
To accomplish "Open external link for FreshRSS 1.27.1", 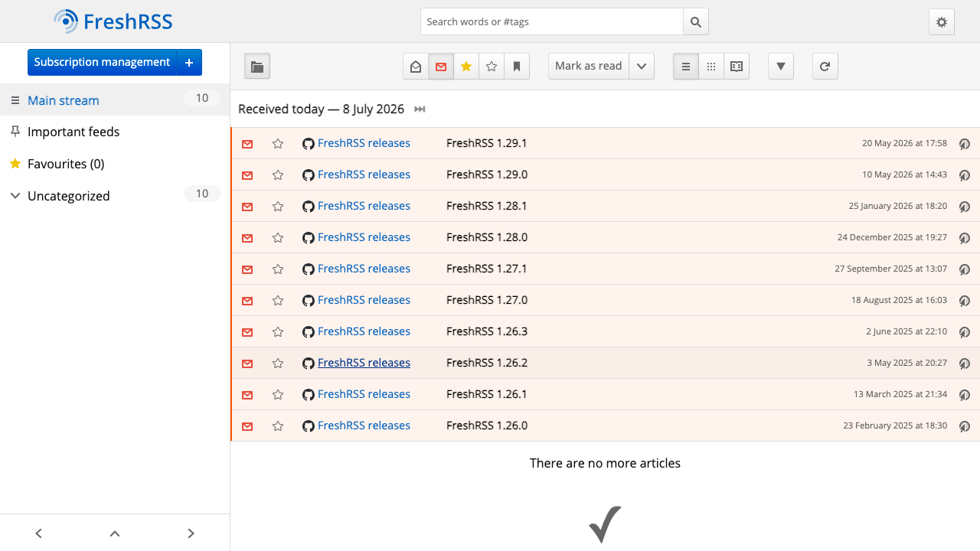I will (x=965, y=269).
